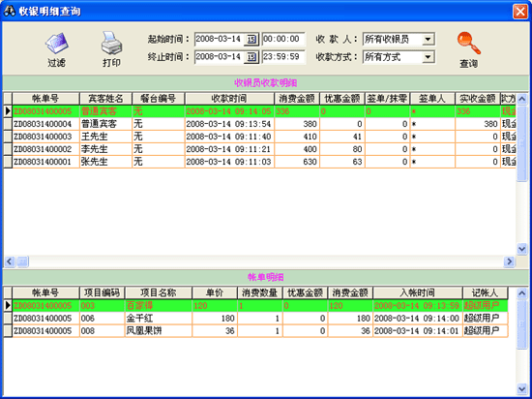The height and width of the screenshot is (399, 532).
Task: Click the upper table's horizontal scrollbar right arrow
Action: (x=509, y=261)
